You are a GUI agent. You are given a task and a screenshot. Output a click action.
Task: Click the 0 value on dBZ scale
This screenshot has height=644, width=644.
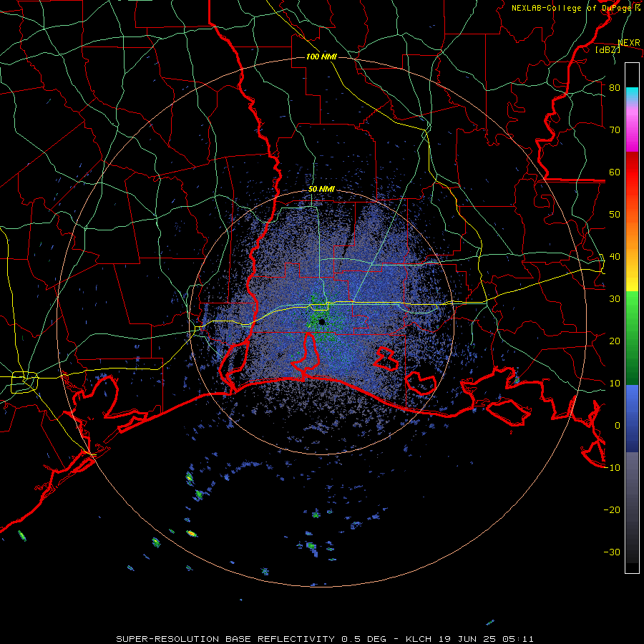tap(618, 426)
